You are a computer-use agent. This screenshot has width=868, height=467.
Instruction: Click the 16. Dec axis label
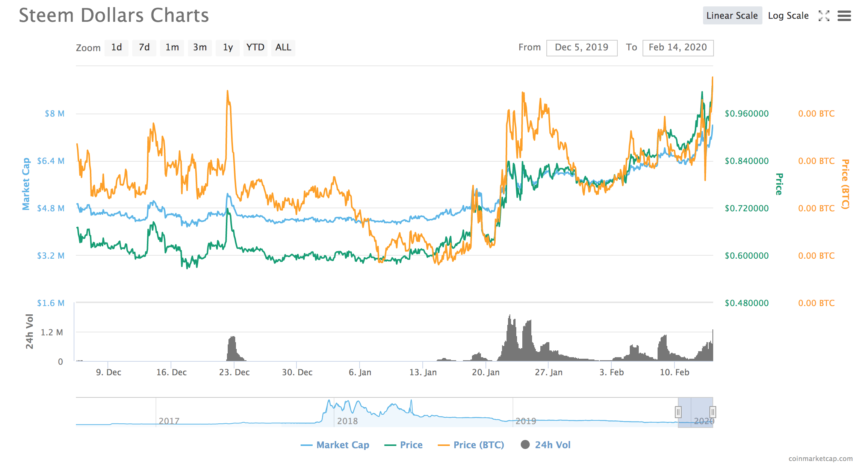[x=171, y=372]
